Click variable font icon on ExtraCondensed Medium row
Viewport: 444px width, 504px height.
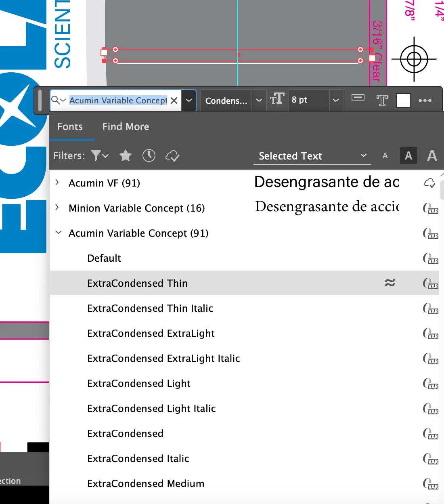pyautogui.click(x=430, y=484)
